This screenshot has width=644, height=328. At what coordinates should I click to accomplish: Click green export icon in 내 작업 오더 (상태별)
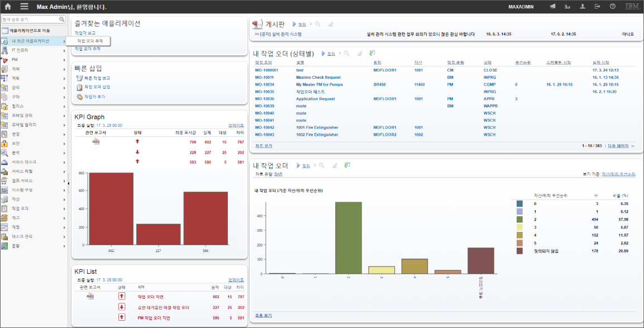click(x=373, y=54)
